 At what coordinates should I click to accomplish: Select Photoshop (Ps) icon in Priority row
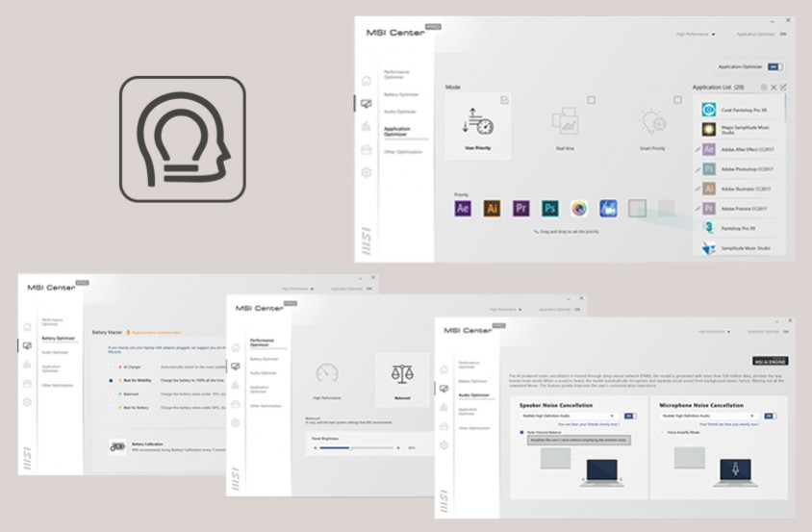point(550,208)
